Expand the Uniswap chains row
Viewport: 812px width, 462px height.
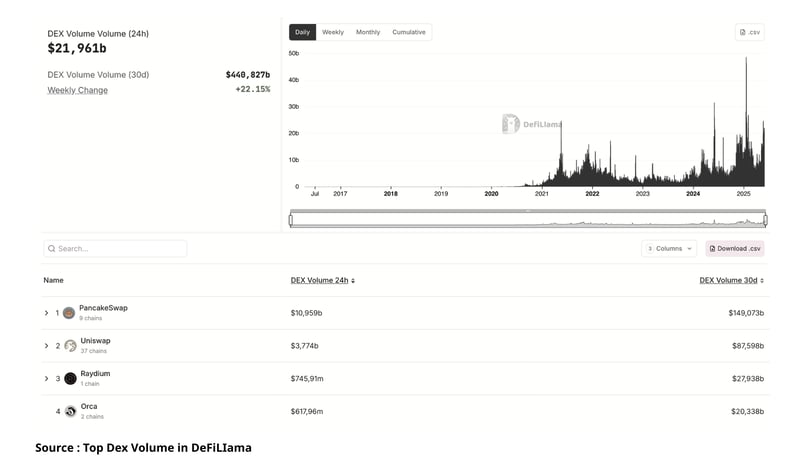pos(47,345)
